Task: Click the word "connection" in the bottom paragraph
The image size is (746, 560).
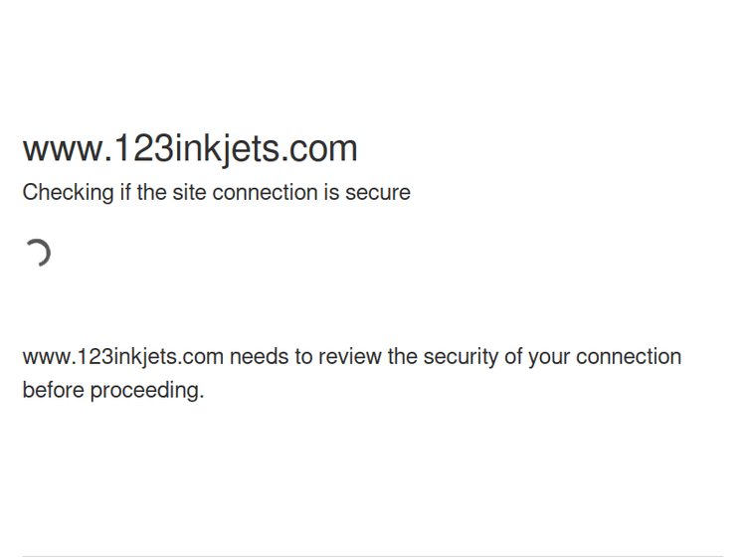Action: click(629, 356)
